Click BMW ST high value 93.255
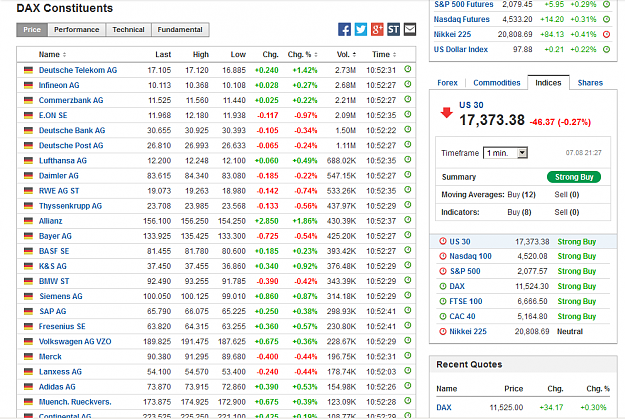625x419 pixels. point(197,281)
